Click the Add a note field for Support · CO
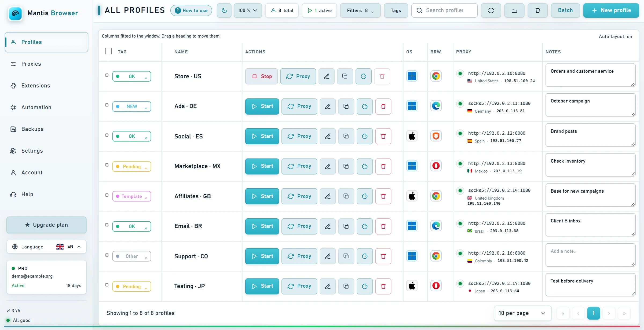Viewport: 644px width, 330px height. [590, 255]
